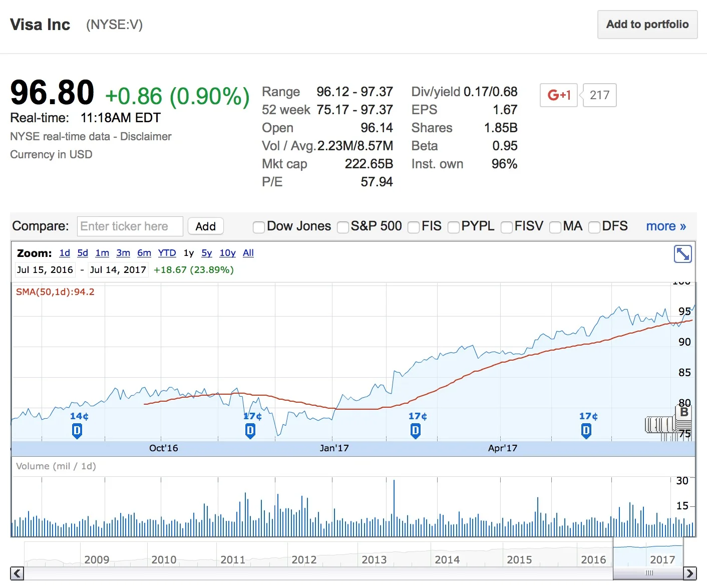
Task: Set chart zoom to 3m
Action: tap(123, 253)
